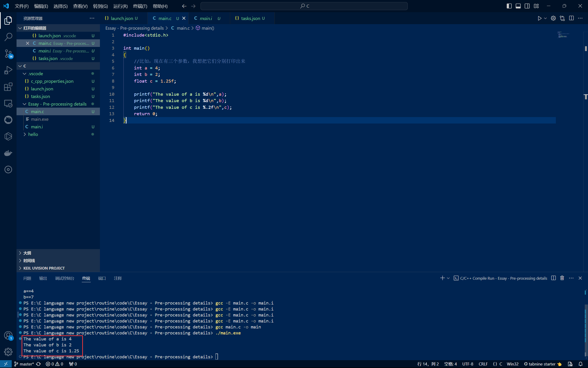
Task: Open more actions in editor toolbar
Action: coord(580,18)
